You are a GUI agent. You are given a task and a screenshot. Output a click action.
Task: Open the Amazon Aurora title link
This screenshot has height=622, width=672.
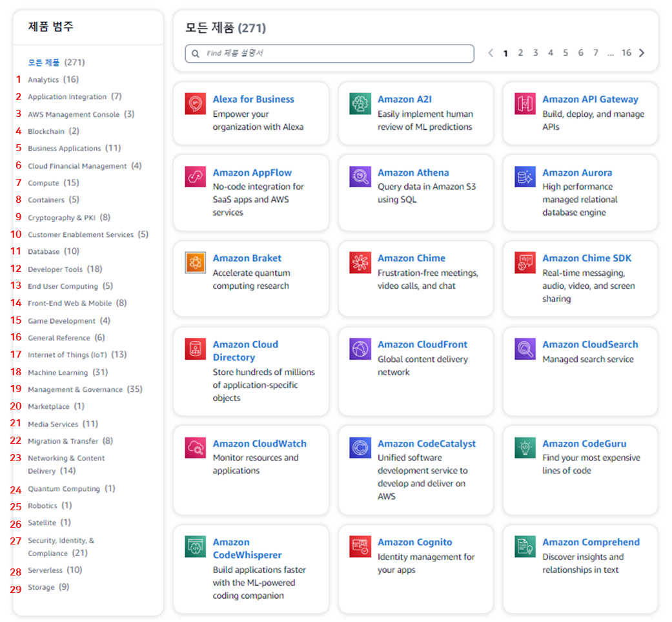577,172
